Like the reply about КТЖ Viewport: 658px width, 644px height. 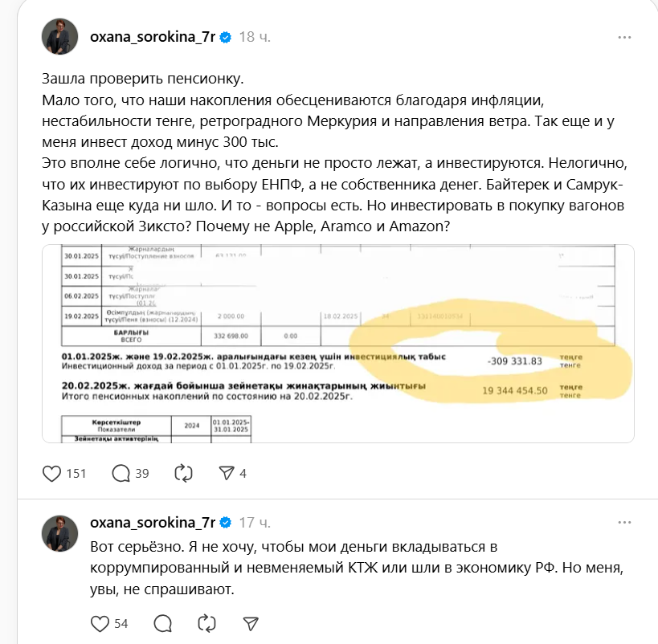tap(100, 624)
